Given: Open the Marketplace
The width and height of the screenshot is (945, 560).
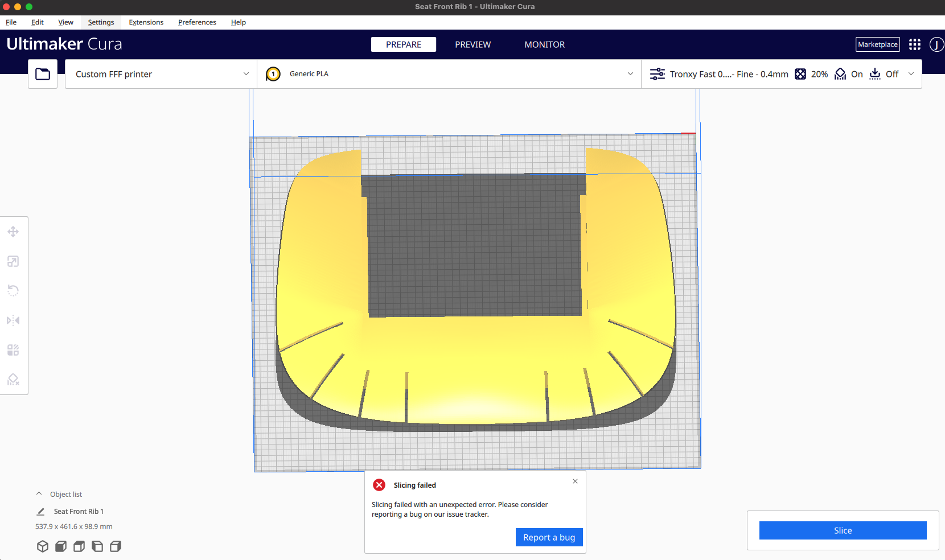Looking at the screenshot, I should [x=878, y=44].
